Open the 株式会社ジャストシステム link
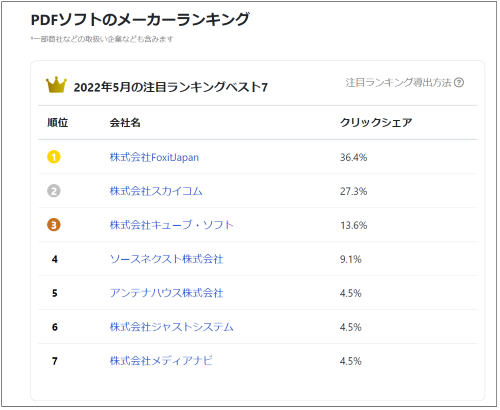Screen dimensions: 500x410 pyautogui.click(x=171, y=327)
